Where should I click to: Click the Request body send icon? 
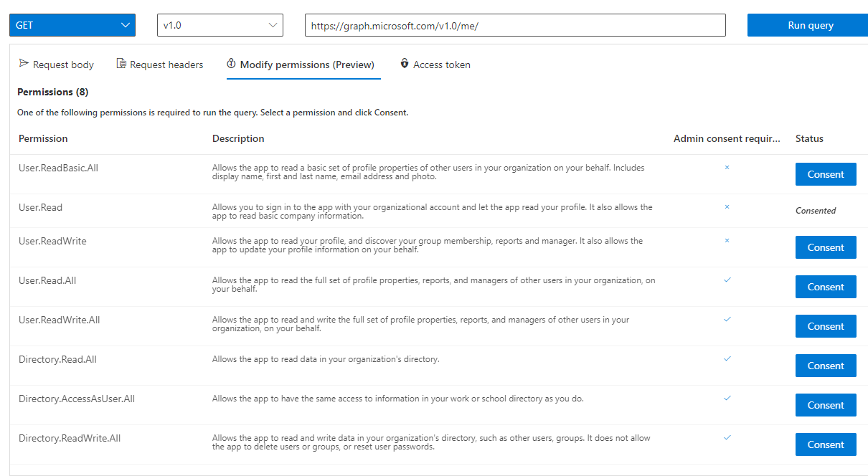tap(24, 64)
